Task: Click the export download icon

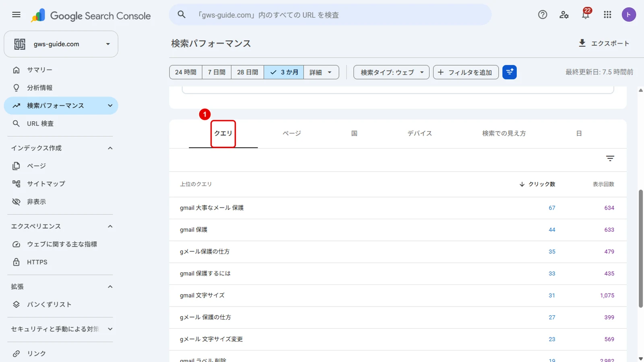Action: point(582,43)
